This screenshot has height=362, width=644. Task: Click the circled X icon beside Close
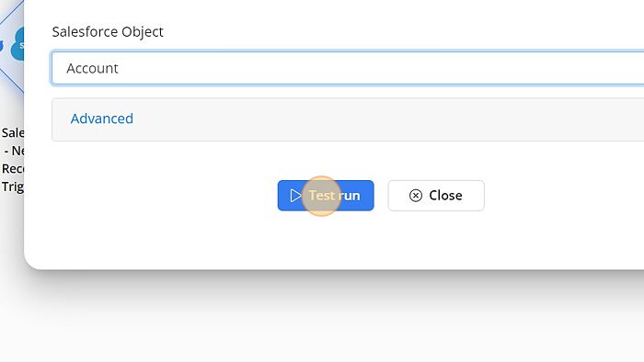coord(416,196)
